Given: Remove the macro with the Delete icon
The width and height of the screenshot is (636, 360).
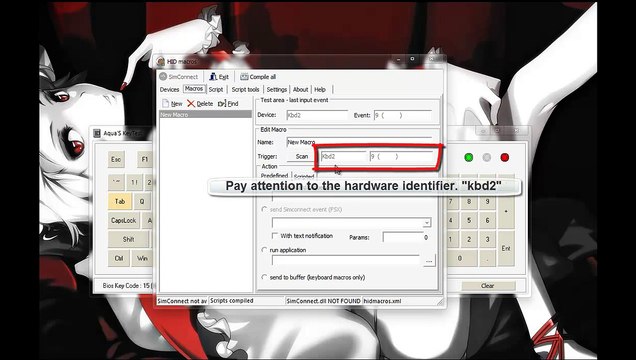Looking at the screenshot, I should [191, 103].
